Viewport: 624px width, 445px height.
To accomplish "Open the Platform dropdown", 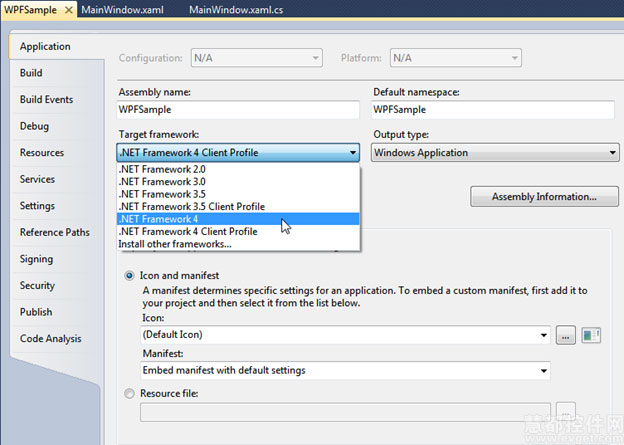I will pyautogui.click(x=456, y=58).
